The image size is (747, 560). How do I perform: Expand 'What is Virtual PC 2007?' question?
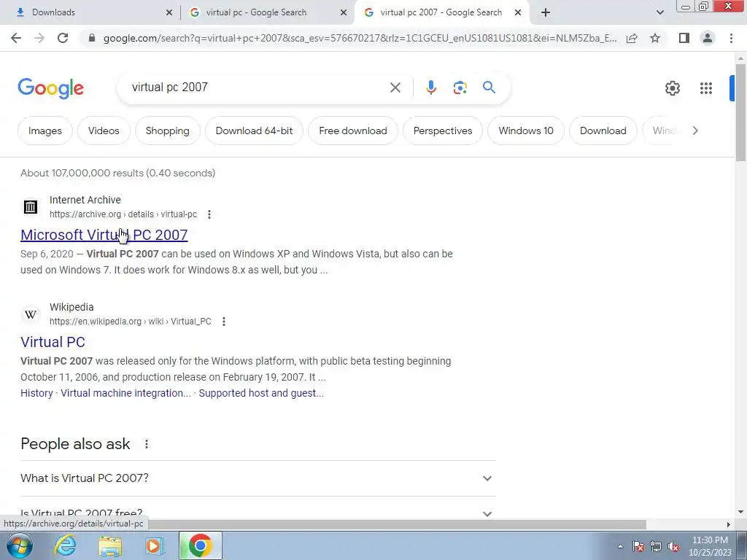coord(258,478)
